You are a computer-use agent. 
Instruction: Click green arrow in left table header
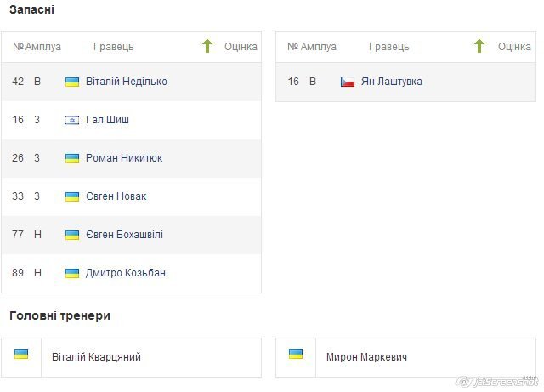point(207,46)
